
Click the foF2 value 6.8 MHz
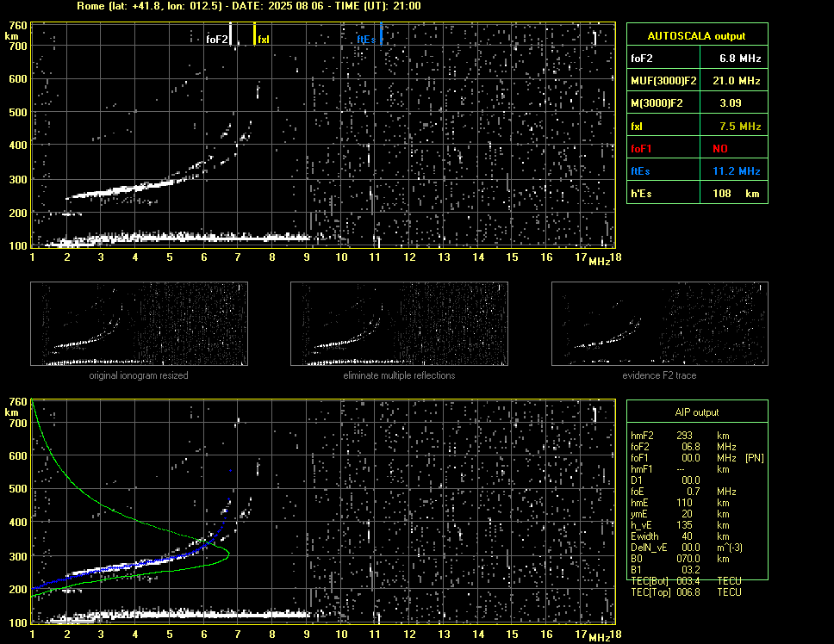(740, 59)
